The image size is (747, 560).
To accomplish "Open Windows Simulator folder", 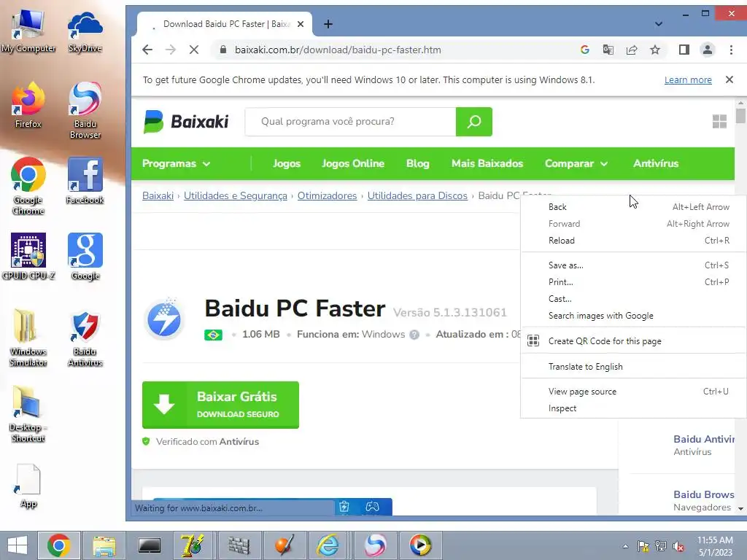I will point(28,338).
